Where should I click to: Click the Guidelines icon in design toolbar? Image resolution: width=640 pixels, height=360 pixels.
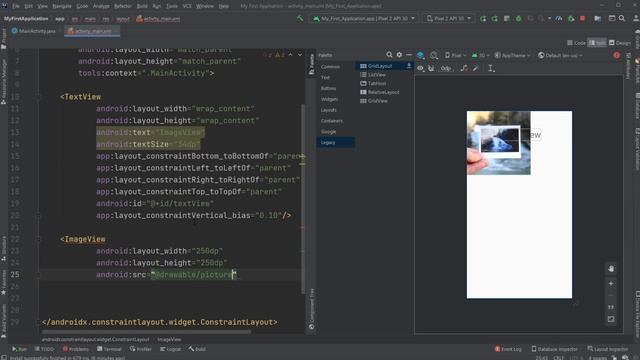point(491,68)
